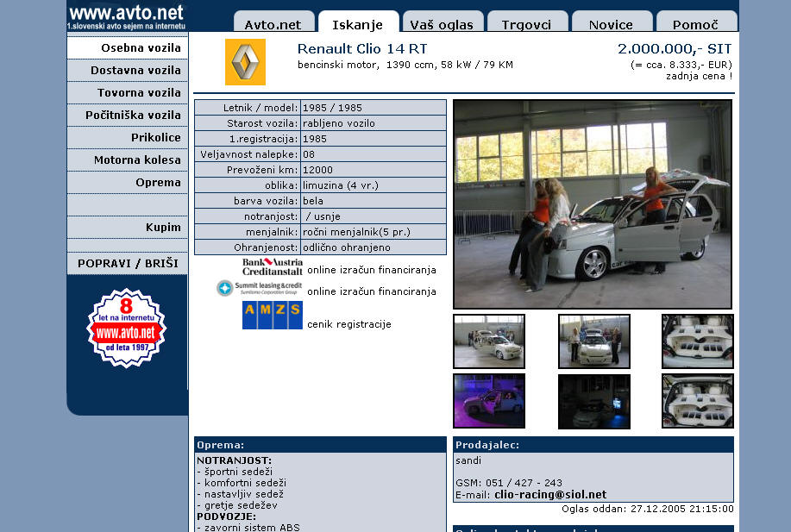Select Oprema in the sidebar menu
Viewport: 791px width, 532px height.
click(x=127, y=183)
